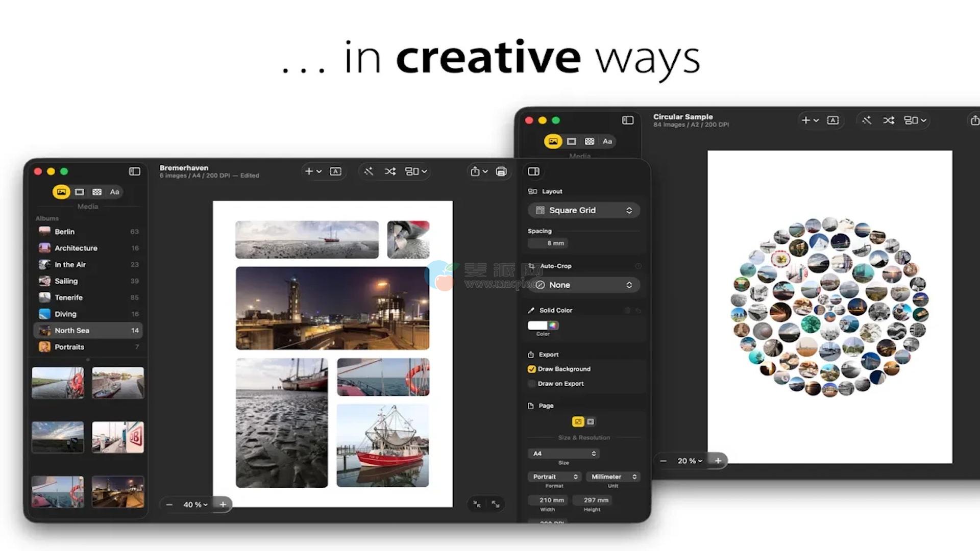Image resolution: width=980 pixels, height=551 pixels.
Task: Click the shuffle images icon in Bremerhaven toolbar
Action: [x=390, y=171]
